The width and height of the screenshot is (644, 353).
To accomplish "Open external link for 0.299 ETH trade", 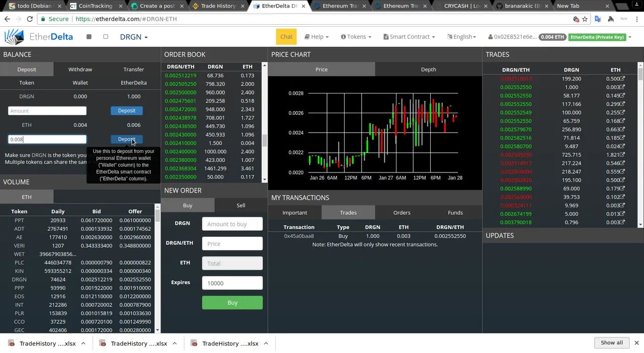I will pyautogui.click(x=622, y=104).
